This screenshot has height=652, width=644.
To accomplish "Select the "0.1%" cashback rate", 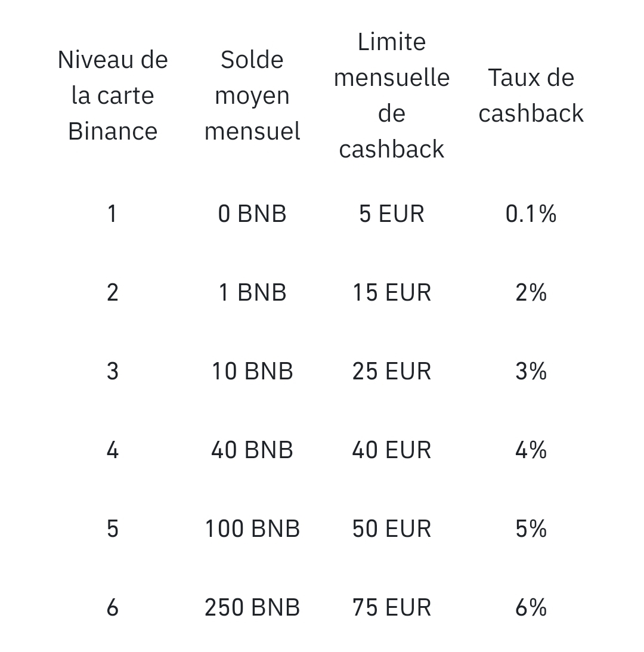I will (x=531, y=214).
